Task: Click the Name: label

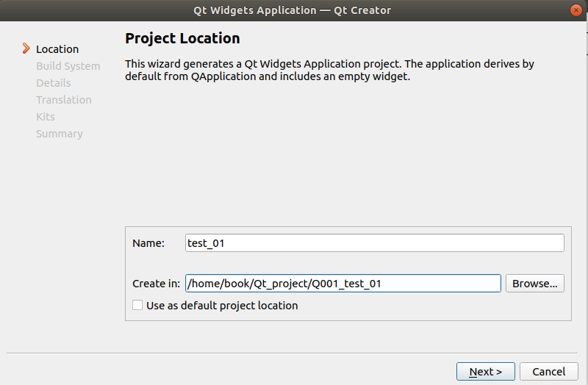Action: click(x=148, y=243)
